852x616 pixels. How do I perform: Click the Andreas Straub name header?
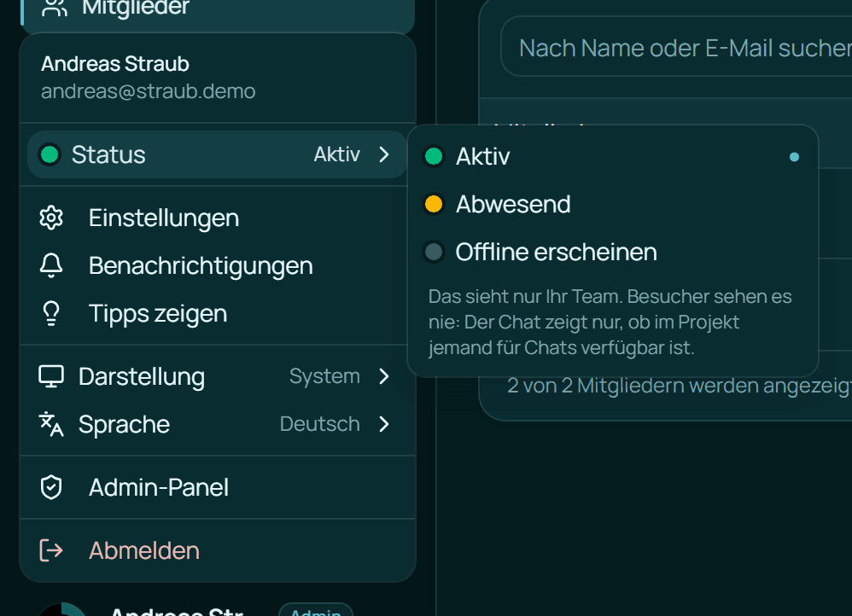[x=115, y=64]
